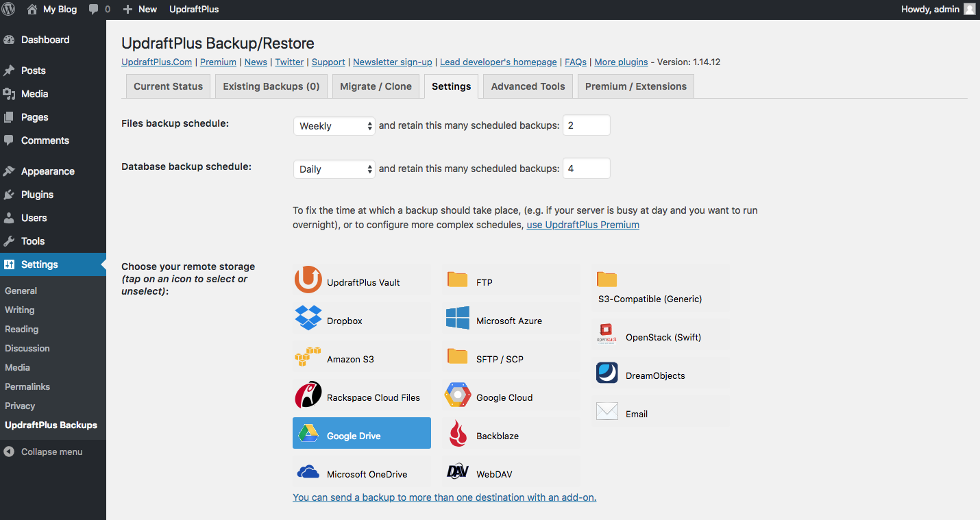The width and height of the screenshot is (980, 520).
Task: Click Howdy, admin account menu
Action: (938, 10)
